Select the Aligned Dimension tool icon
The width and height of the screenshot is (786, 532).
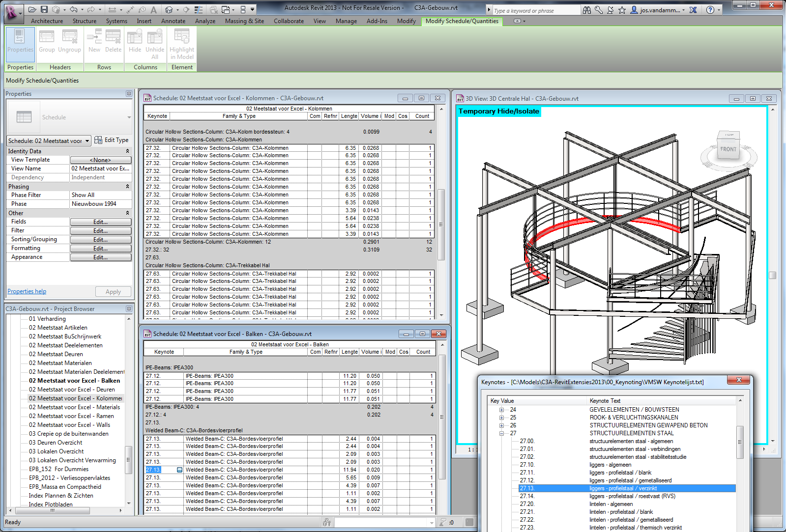112,9
